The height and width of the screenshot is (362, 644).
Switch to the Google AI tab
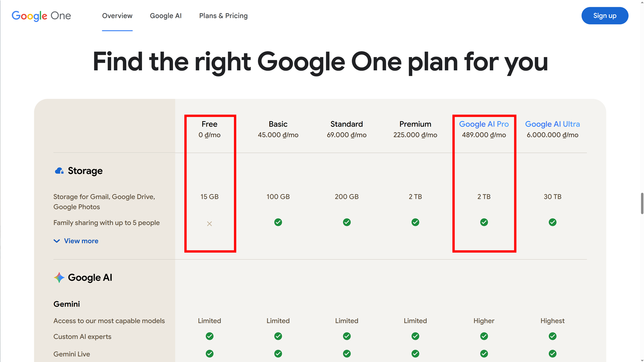(x=166, y=16)
